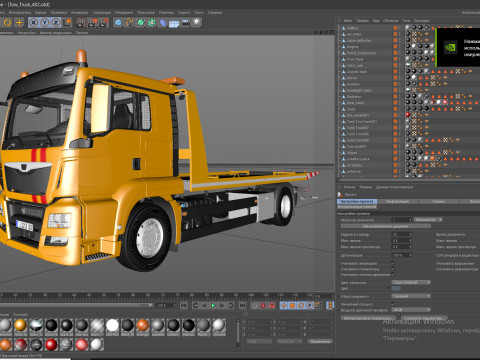
Task: Click the Применить button in Coordinates panel
Action: [320, 341]
